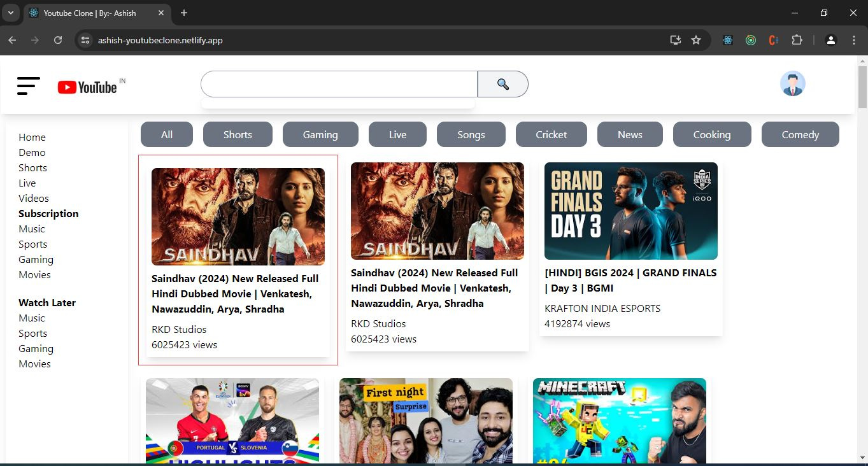The height and width of the screenshot is (466, 868).
Task: Select the Shorts category chip
Action: [x=238, y=134]
